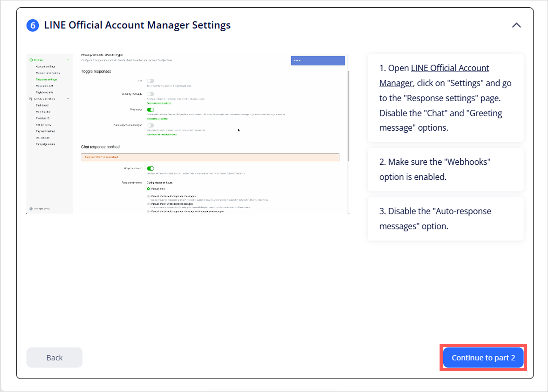Collapse the section using the chevron arrow
This screenshot has height=392, width=548.
(516, 25)
